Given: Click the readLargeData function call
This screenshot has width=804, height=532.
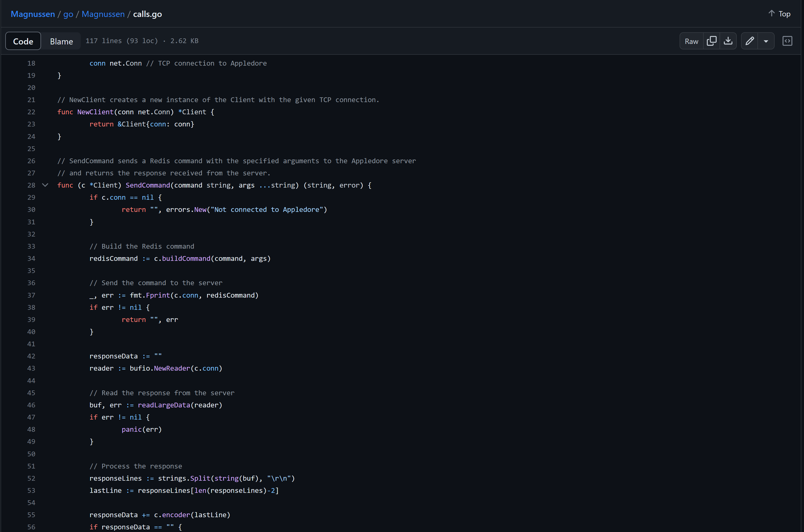Looking at the screenshot, I should tap(164, 405).
